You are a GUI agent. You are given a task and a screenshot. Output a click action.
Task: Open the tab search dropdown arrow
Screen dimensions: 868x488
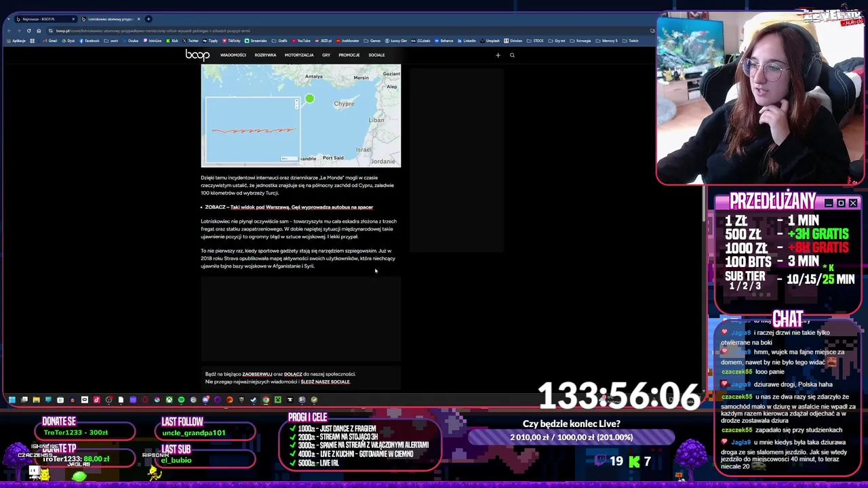(9, 19)
